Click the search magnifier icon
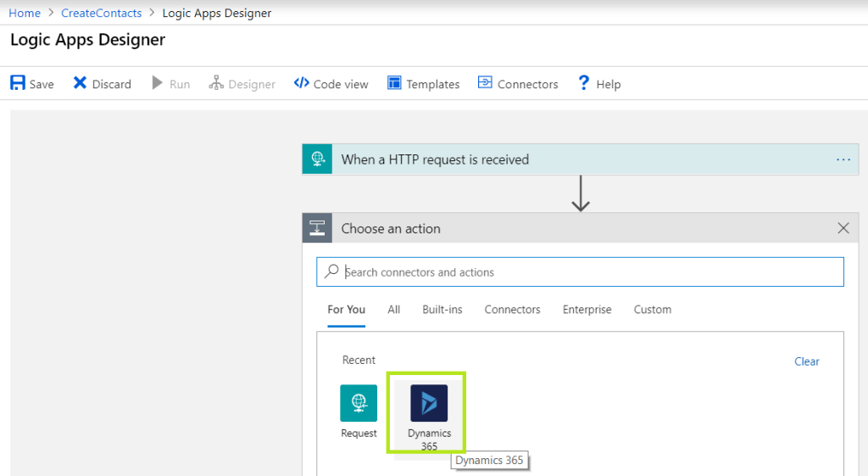The height and width of the screenshot is (476, 868). [x=331, y=271]
